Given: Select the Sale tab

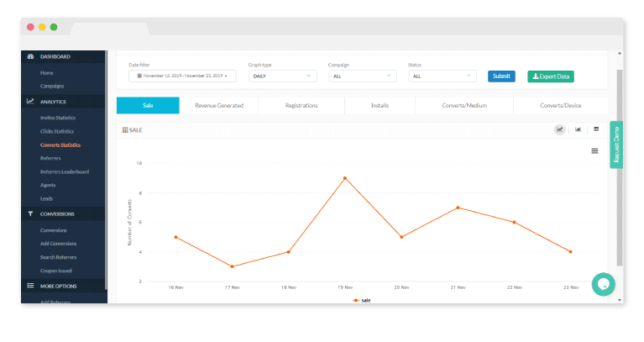Looking at the screenshot, I should pyautogui.click(x=148, y=105).
